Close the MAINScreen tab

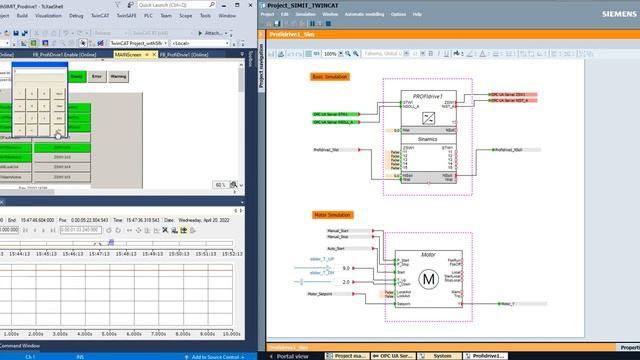tap(154, 55)
